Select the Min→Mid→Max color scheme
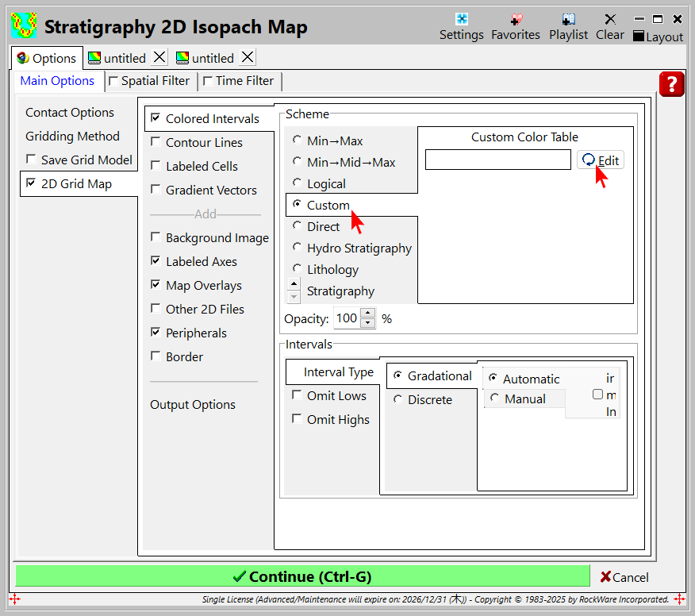695x616 pixels. click(x=298, y=162)
